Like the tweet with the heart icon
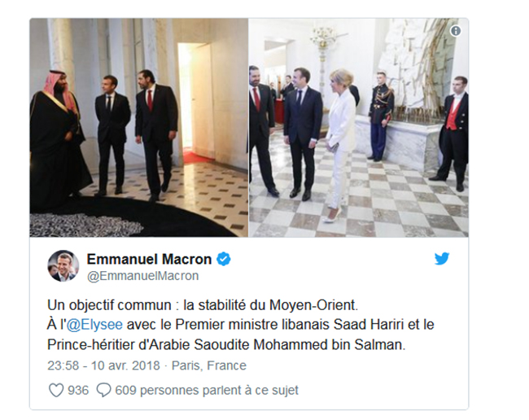The image size is (529, 420). point(56,391)
